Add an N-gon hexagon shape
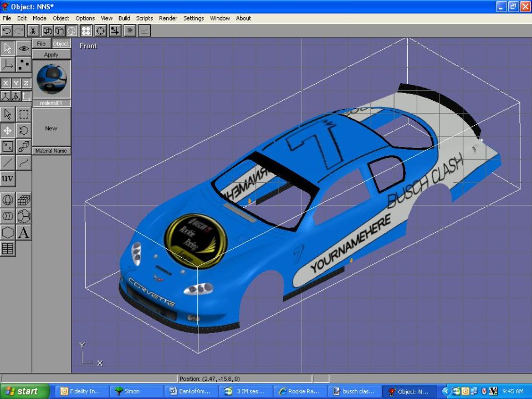Viewport: 532px width, 399px height. 7,232
